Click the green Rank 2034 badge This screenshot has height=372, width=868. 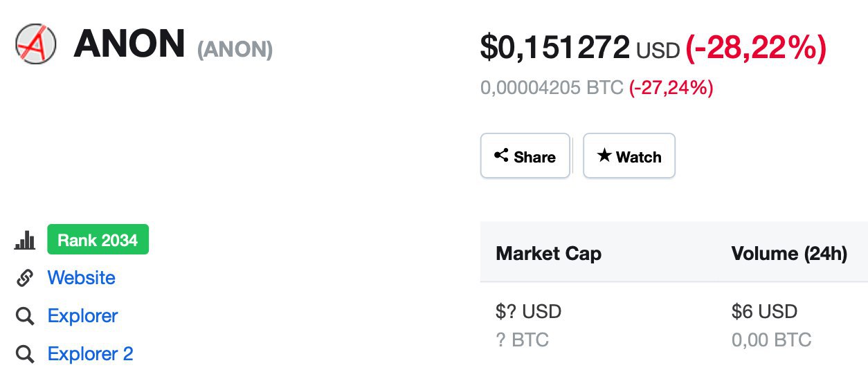tap(98, 240)
